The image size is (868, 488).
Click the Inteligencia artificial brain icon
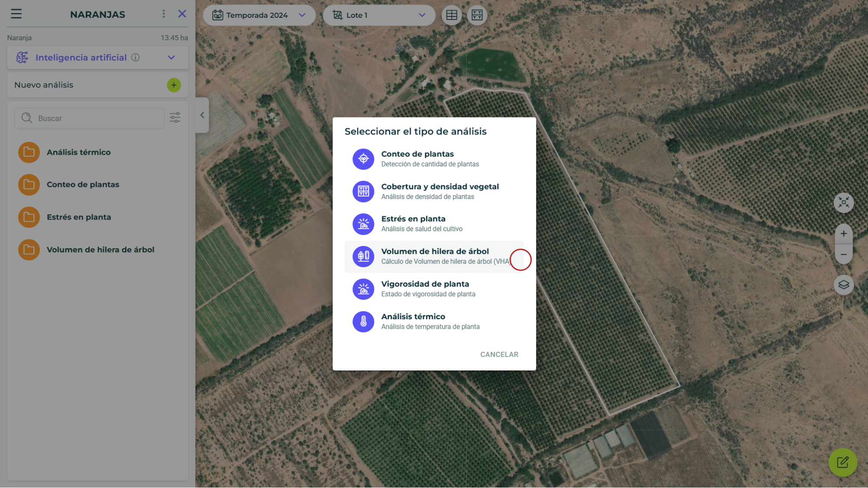pos(22,57)
